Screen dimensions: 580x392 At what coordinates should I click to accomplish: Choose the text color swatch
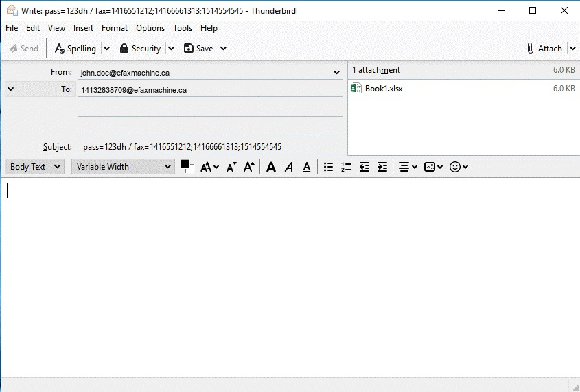(x=185, y=164)
